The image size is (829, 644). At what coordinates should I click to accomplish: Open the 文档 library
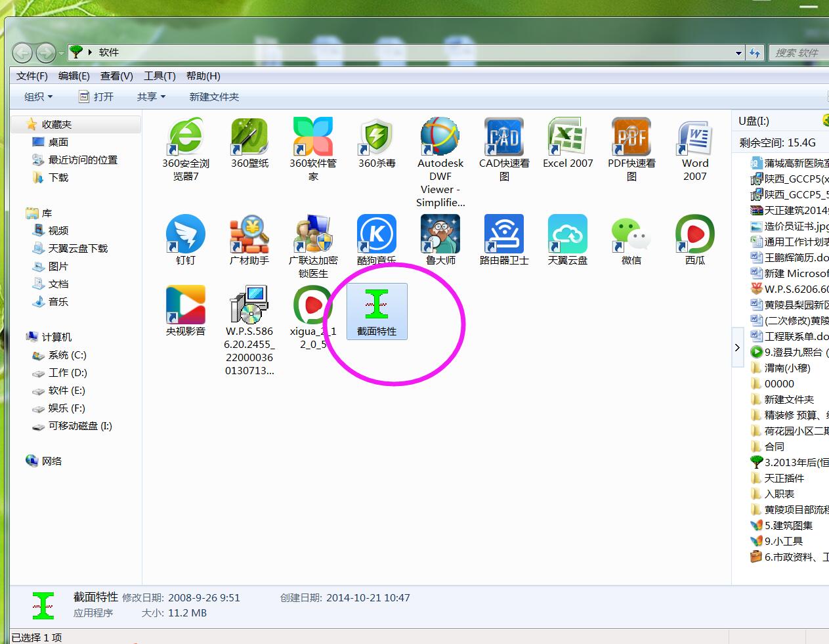coord(58,284)
